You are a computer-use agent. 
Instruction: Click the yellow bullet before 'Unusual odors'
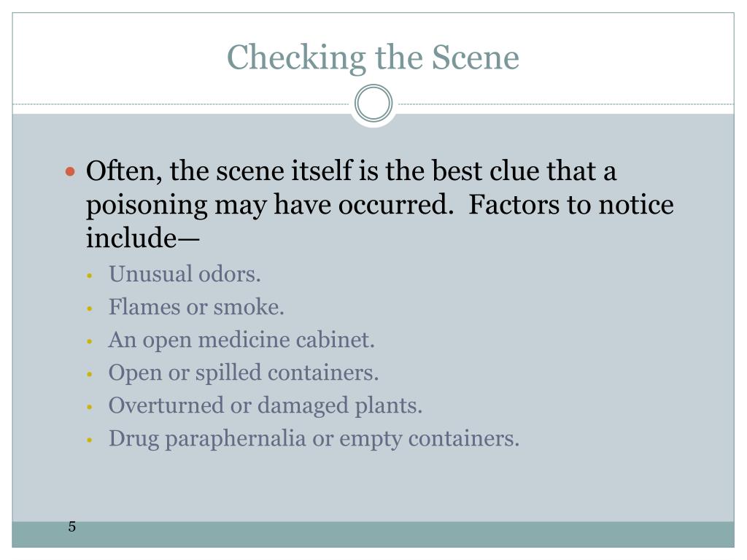pyautogui.click(x=89, y=276)
